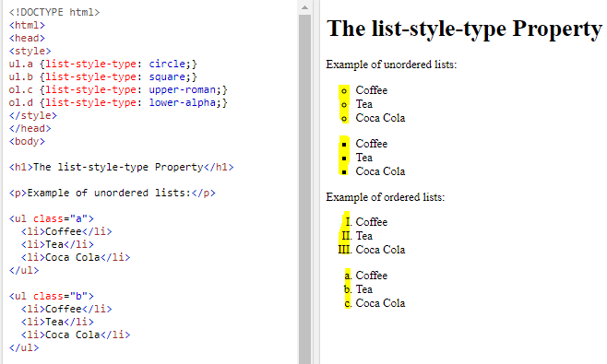Click the opening <head> tag line

[27, 38]
